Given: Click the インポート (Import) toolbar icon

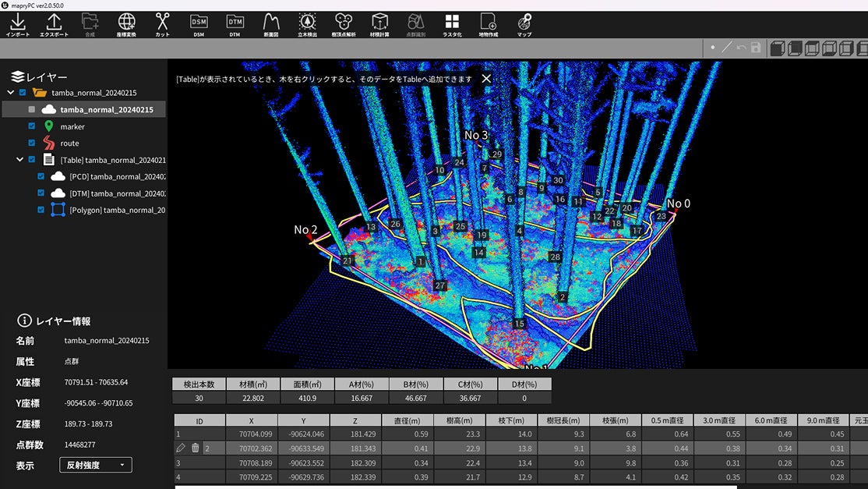Looking at the screenshot, I should tap(17, 23).
